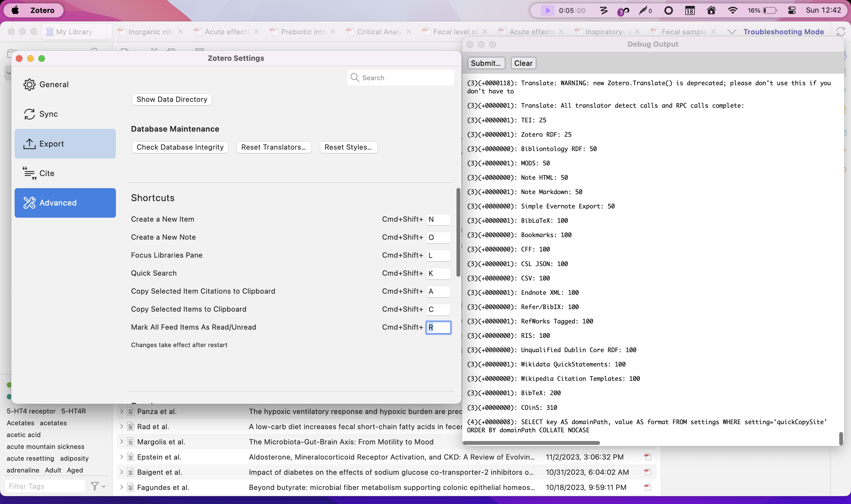The image size is (851, 504).
Task: Expand the Margolis et al. entry
Action: pos(122,442)
